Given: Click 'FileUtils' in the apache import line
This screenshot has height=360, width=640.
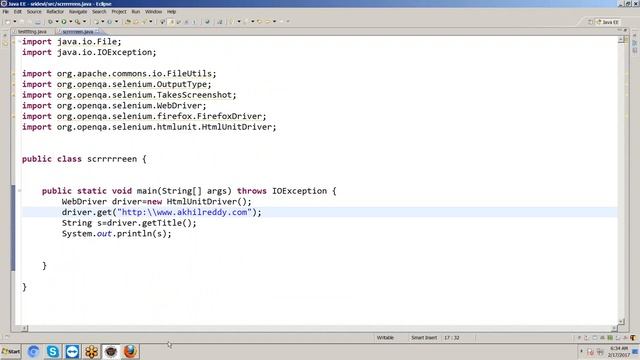Looking at the screenshot, I should [190, 73].
